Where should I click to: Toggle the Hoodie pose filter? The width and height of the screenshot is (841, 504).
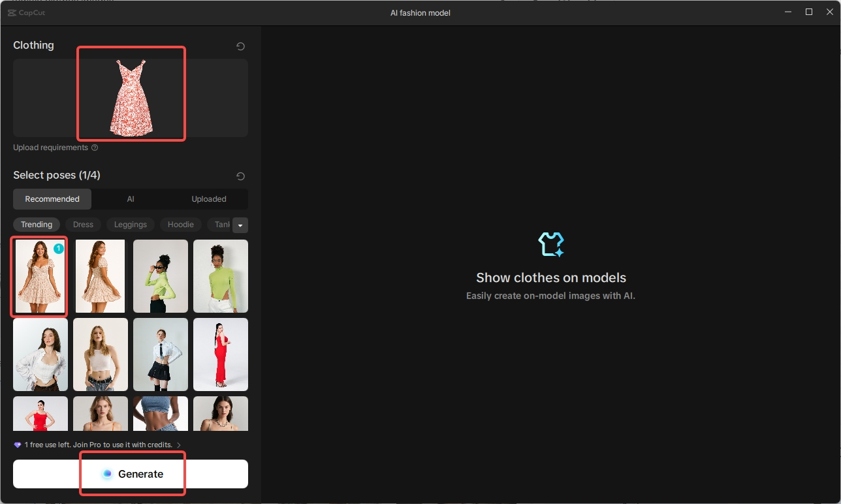(180, 224)
